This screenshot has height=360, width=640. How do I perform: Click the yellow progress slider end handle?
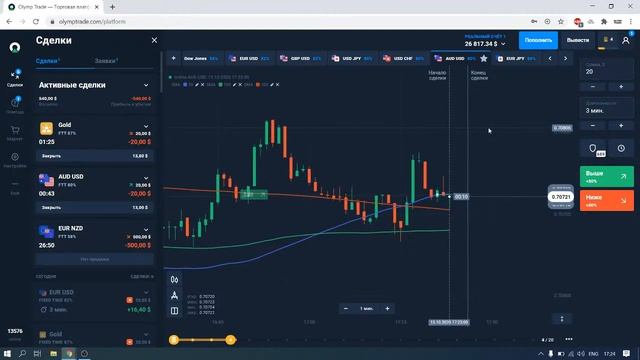pyautogui.click(x=230, y=340)
